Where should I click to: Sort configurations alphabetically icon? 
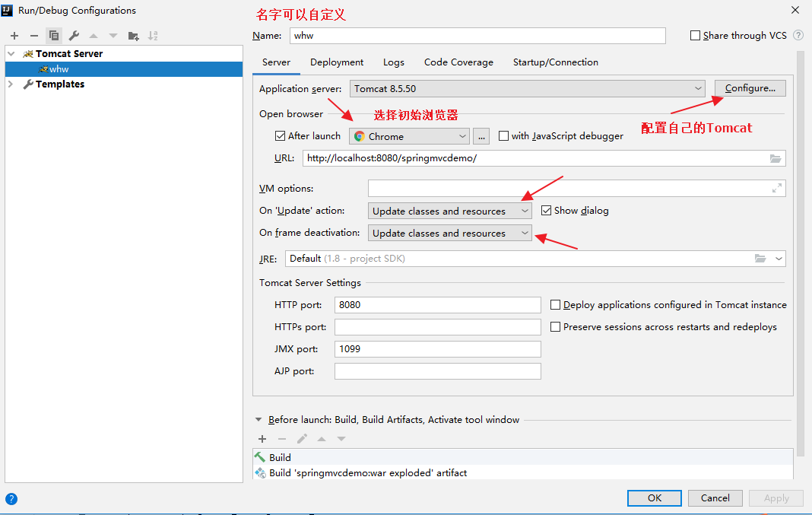153,36
